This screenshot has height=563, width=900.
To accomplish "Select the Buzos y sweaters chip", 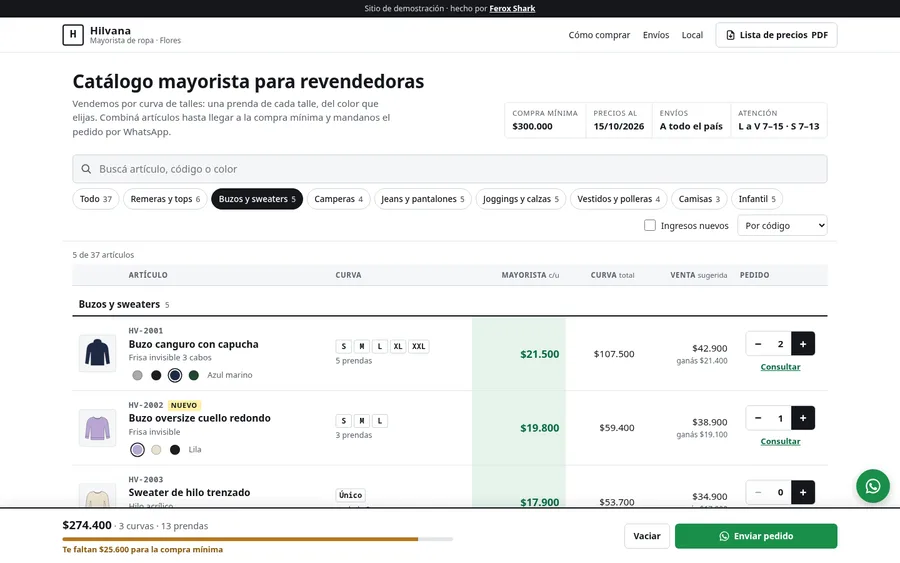I will [x=257, y=199].
